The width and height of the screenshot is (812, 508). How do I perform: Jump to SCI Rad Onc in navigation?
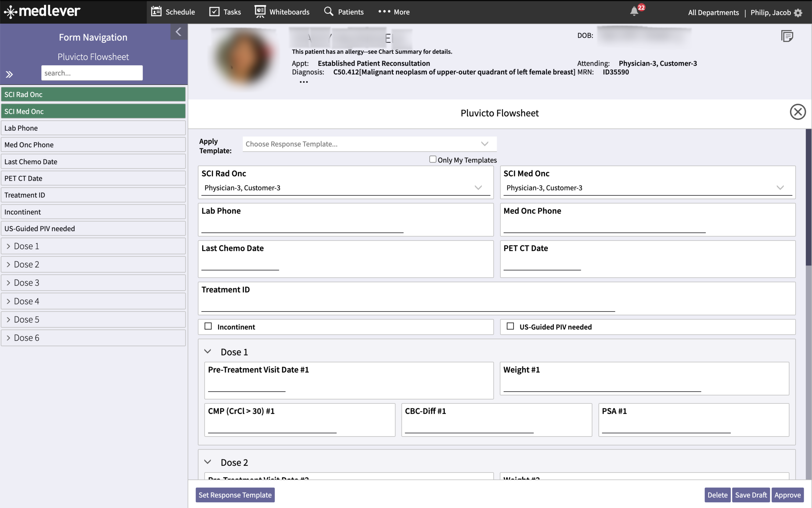click(93, 94)
